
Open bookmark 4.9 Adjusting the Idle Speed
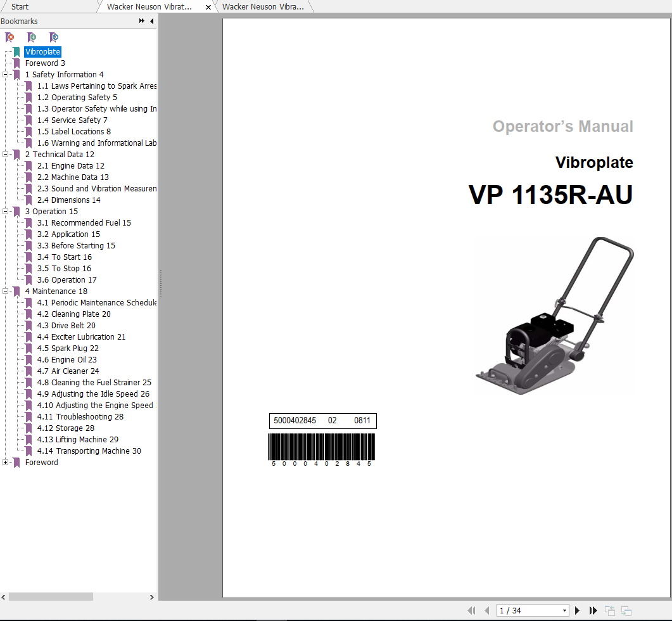(94, 394)
